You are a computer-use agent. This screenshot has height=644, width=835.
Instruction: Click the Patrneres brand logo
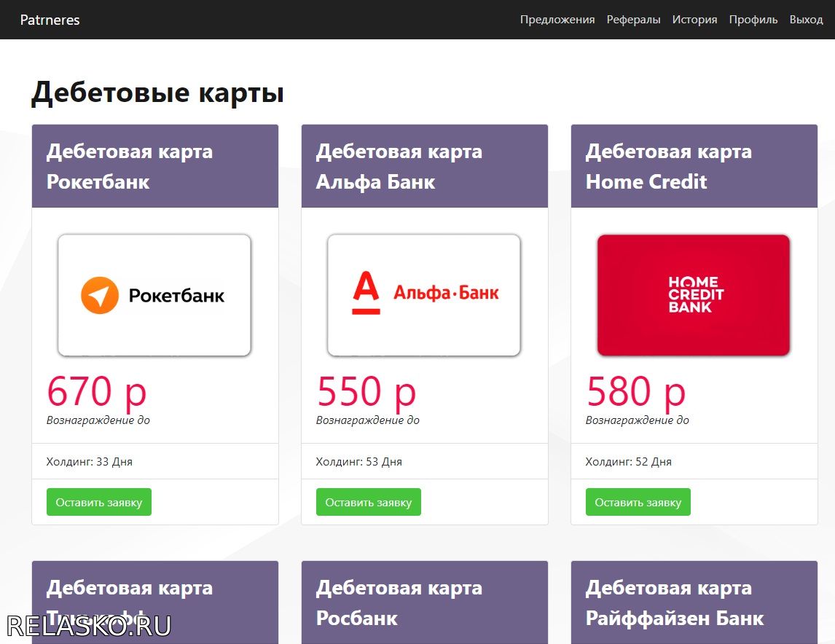[x=50, y=20]
